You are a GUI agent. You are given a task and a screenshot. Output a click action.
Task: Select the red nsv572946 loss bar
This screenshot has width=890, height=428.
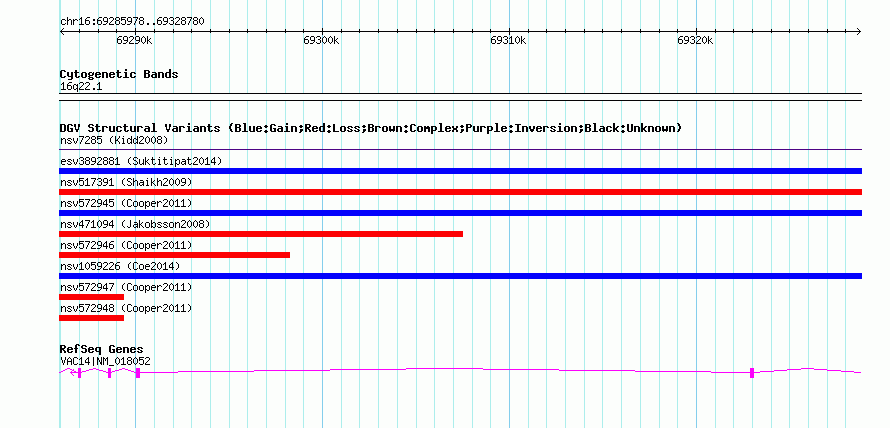pyautogui.click(x=174, y=255)
